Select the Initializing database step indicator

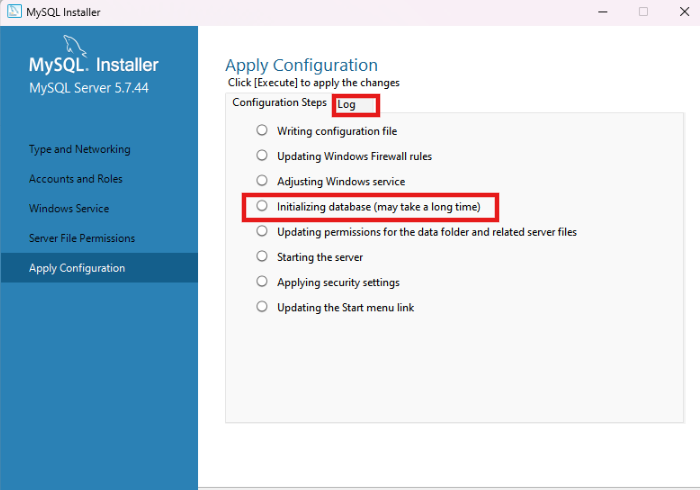click(x=262, y=206)
